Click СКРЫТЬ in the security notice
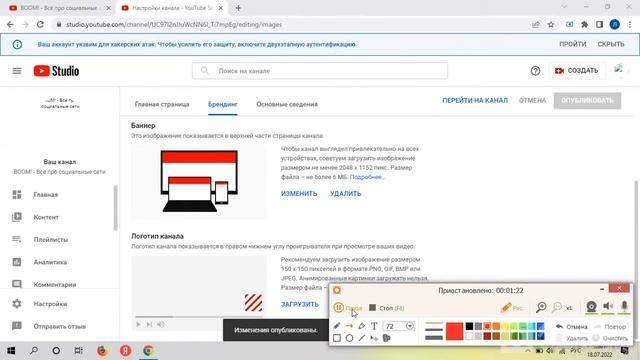Viewport: 640px width, 360px height. coord(611,44)
